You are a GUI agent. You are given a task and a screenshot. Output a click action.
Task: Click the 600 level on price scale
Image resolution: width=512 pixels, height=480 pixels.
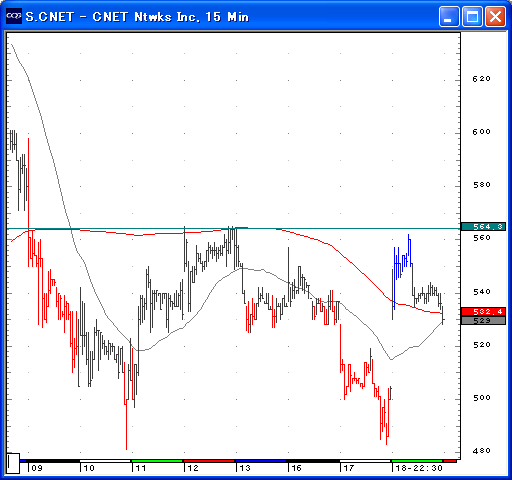482,132
